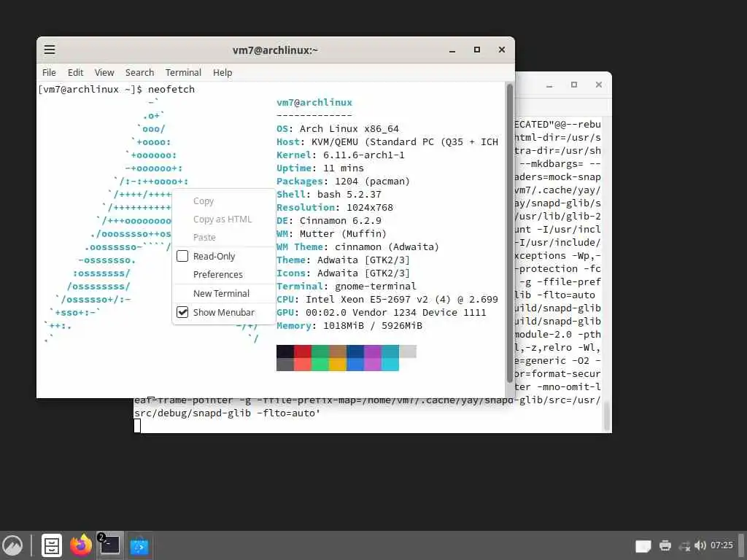Click the front terminal's vertical scrollbar
This screenshot has height=560, width=747.
509,233
